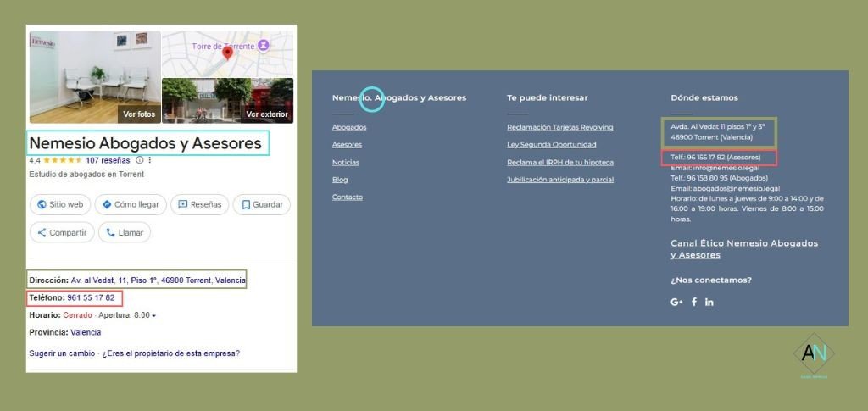Open Reclama el IRPH de tu hipoteca link
Image resolution: width=868 pixels, height=411 pixels.
560,162
